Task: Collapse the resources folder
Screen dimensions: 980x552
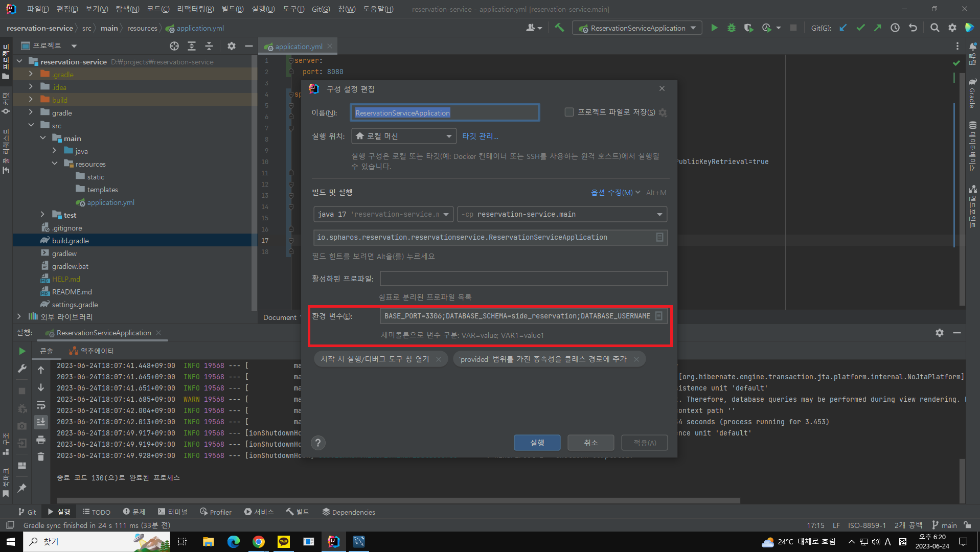Action: [x=55, y=164]
